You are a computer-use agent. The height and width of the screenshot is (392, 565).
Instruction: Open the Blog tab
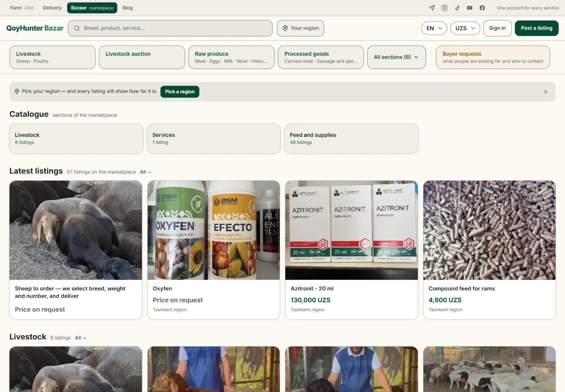pos(127,8)
